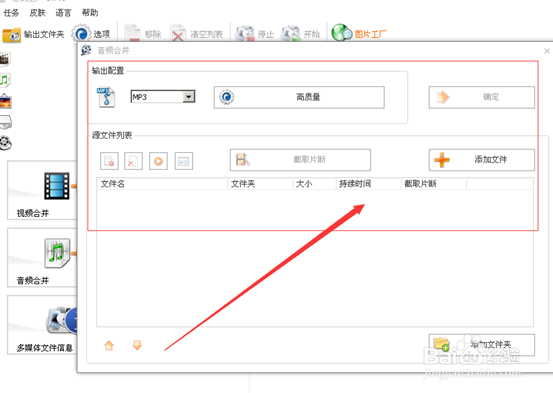Open 图片工厂 from the toolbar
This screenshot has height=393, width=553.
[359, 33]
